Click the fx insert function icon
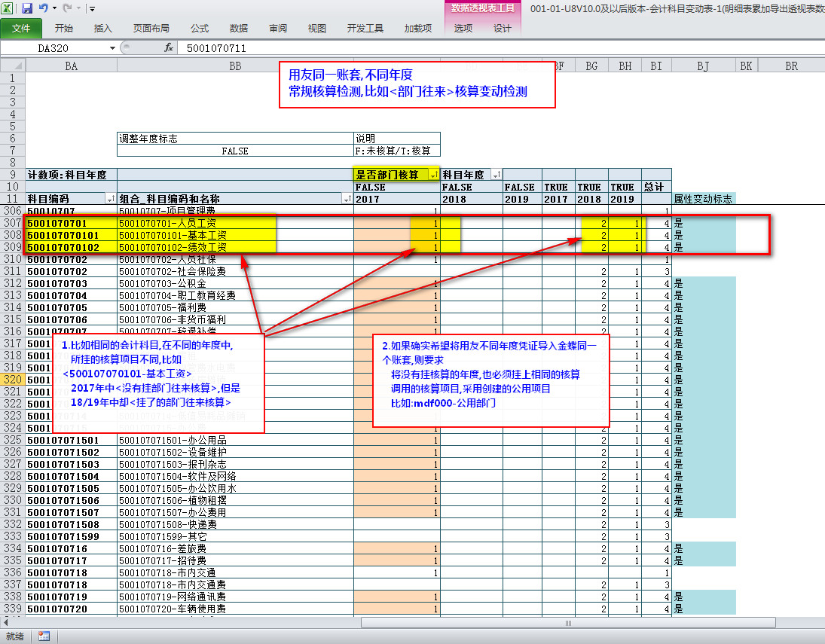This screenshot has height=644, width=825. tap(169, 47)
